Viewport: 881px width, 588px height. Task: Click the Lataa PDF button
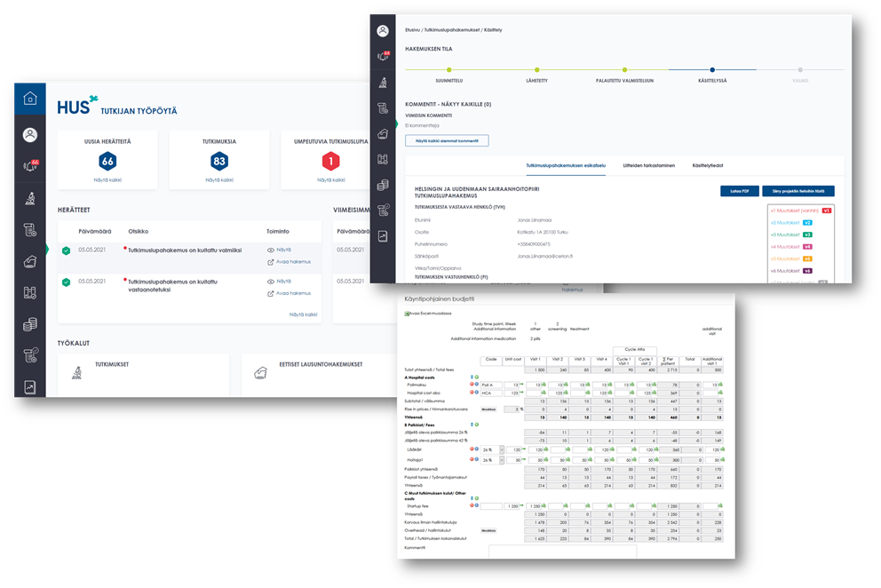click(738, 191)
